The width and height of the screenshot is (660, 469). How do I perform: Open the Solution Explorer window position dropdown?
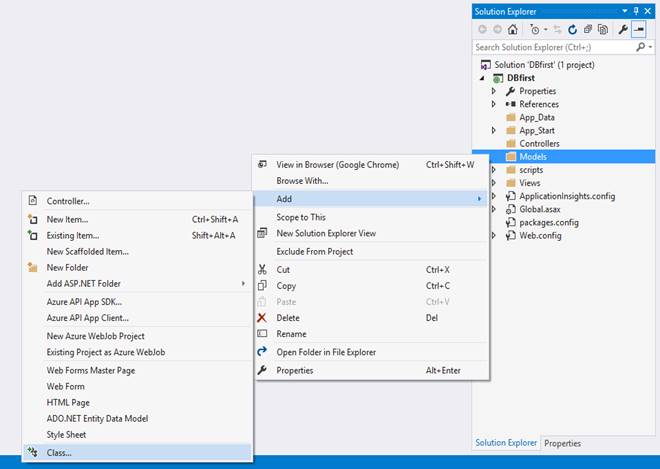coord(625,11)
